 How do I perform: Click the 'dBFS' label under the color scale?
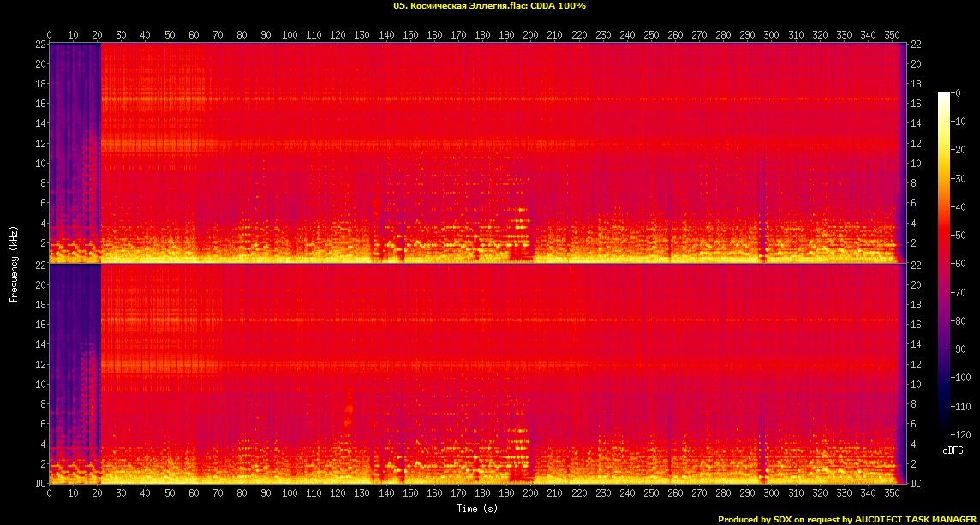(952, 450)
